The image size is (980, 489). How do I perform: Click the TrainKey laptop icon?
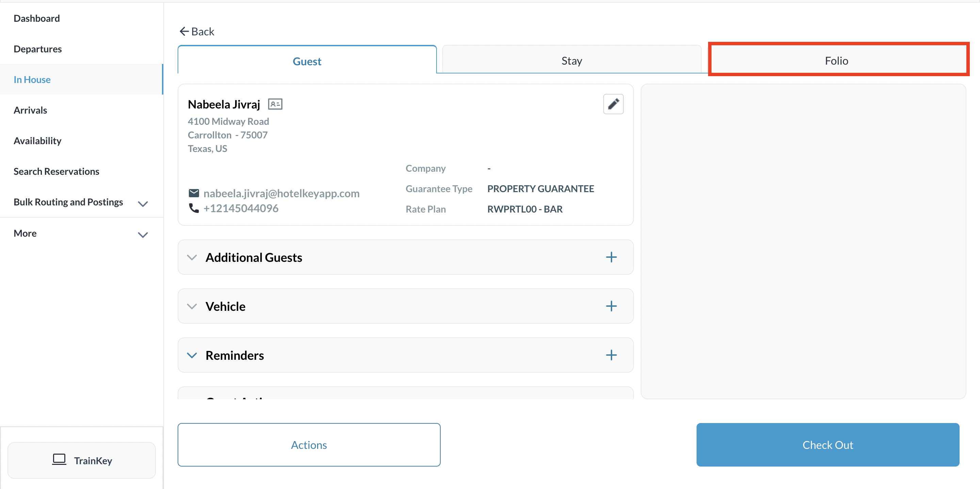[x=59, y=459]
